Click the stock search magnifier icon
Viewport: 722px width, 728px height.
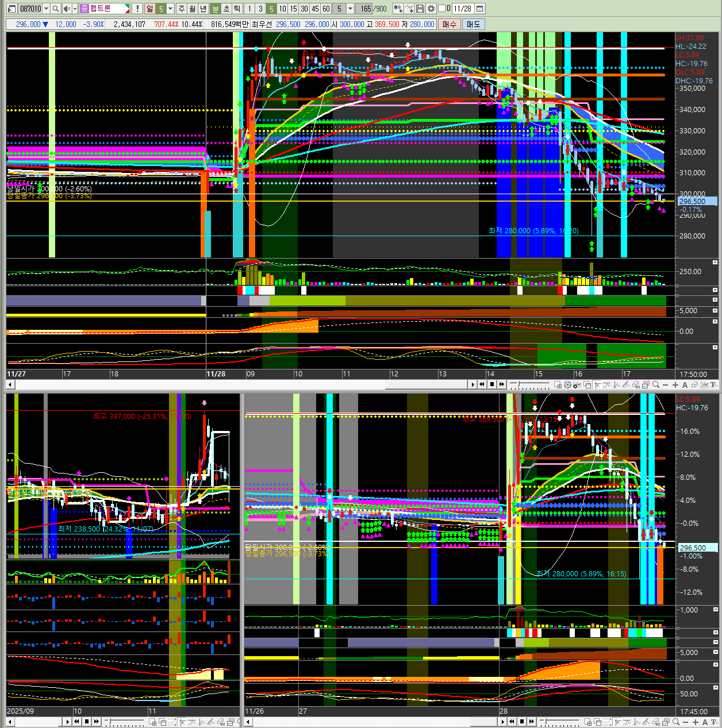pyautogui.click(x=56, y=9)
